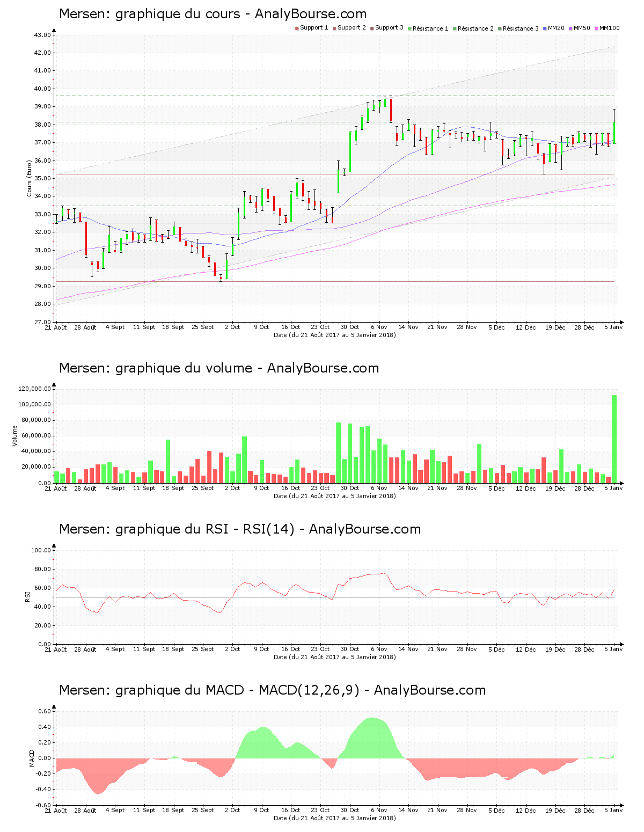The height and width of the screenshot is (832, 644).
Task: Click the date range caption under price chart
Action: pos(335,335)
